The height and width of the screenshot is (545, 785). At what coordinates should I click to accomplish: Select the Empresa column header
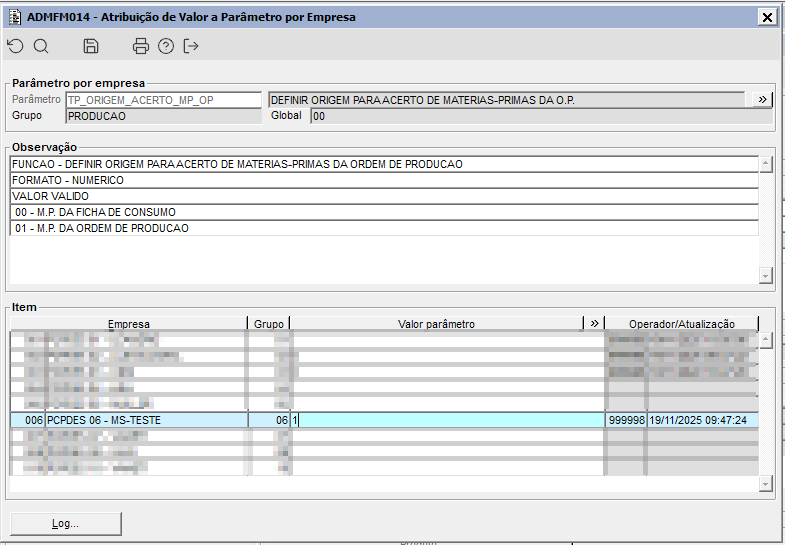click(129, 324)
